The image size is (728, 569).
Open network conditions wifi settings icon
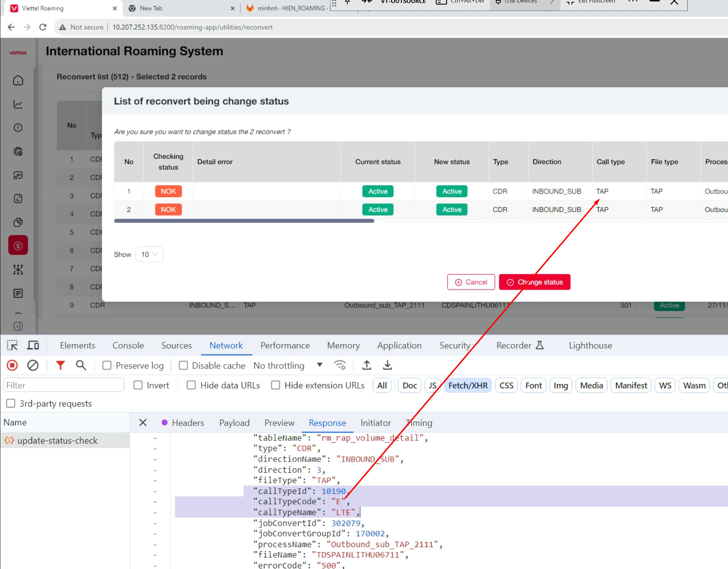point(340,365)
